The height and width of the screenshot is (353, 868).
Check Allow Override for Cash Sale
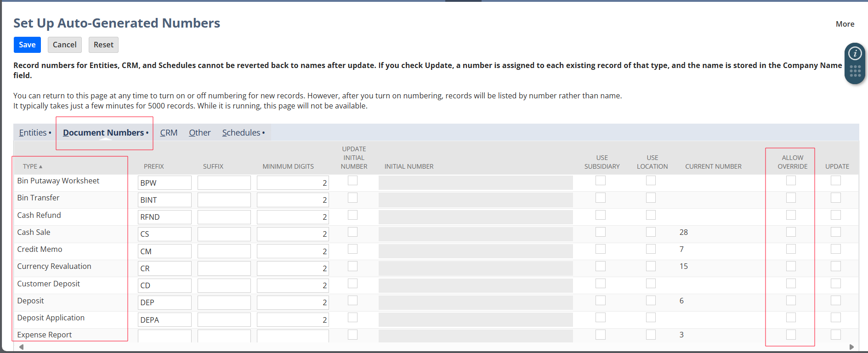(x=790, y=232)
